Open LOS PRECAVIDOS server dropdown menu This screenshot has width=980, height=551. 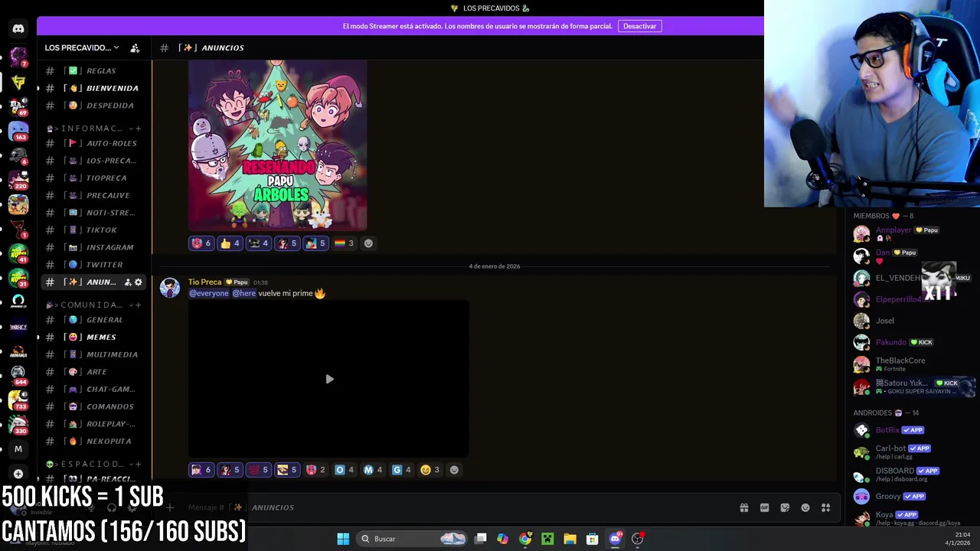click(x=82, y=47)
